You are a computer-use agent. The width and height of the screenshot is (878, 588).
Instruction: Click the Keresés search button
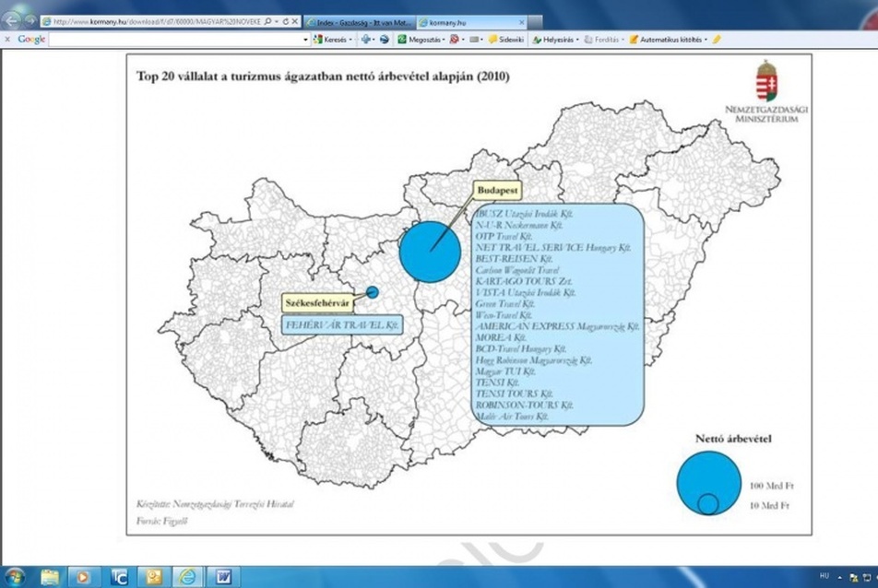click(x=331, y=40)
